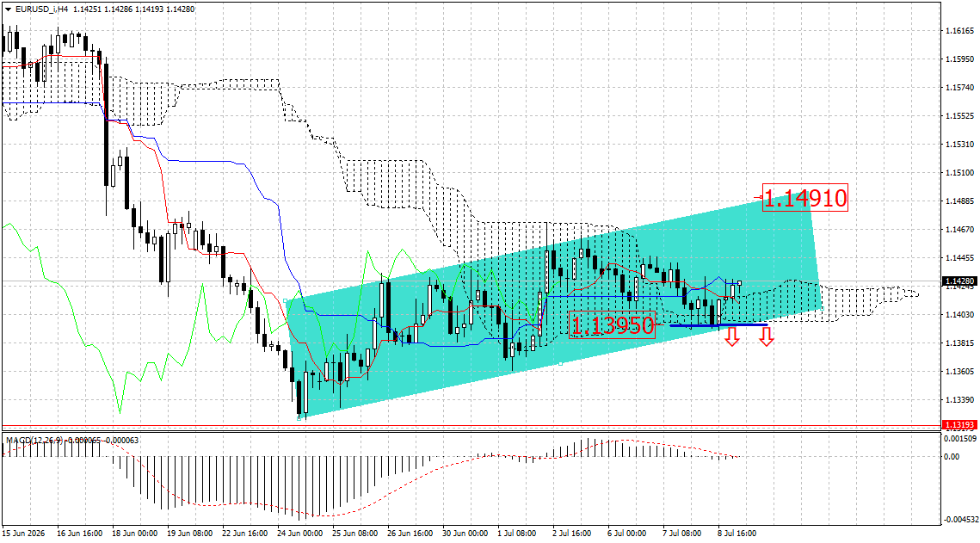The width and height of the screenshot is (980, 543).
Task: Click the header high price 1.14286
Action: [117, 9]
